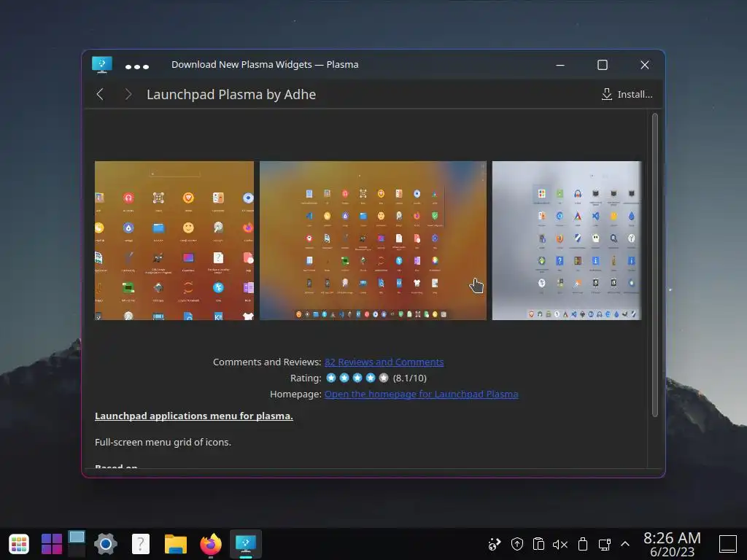Image resolution: width=747 pixels, height=560 pixels.
Task: Open the colorful tiles launcher in taskbar
Action: 52,544
